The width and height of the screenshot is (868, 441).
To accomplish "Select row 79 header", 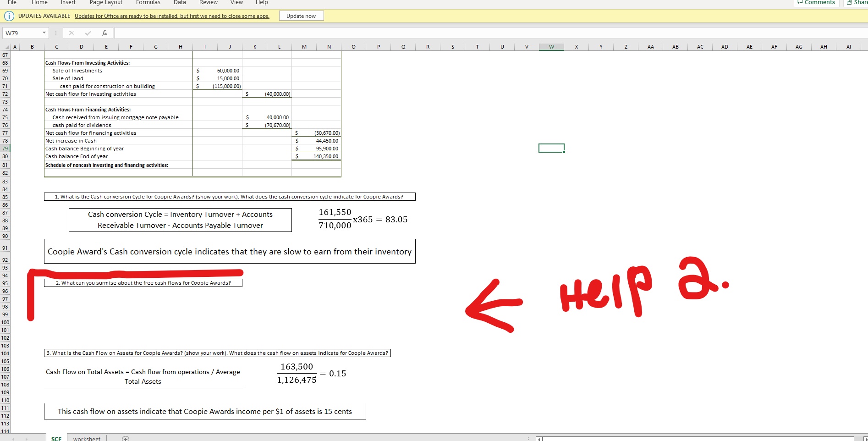I will pos(5,149).
